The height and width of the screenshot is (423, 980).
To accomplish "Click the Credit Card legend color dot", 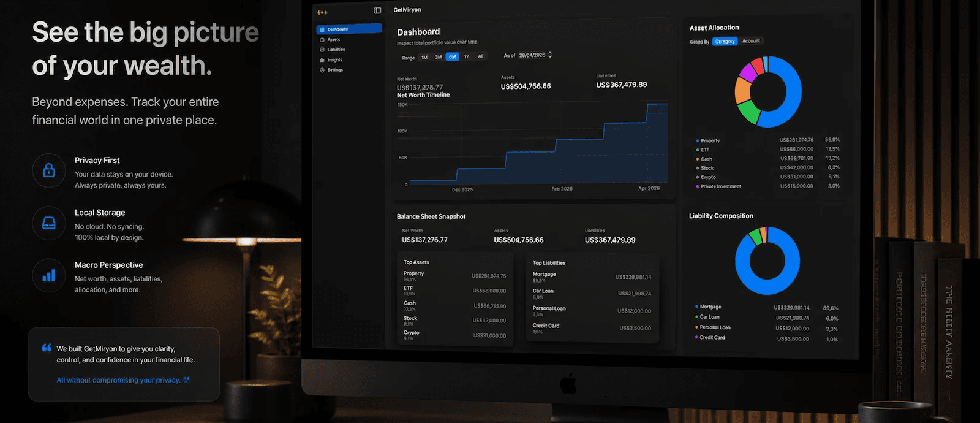I will point(696,337).
